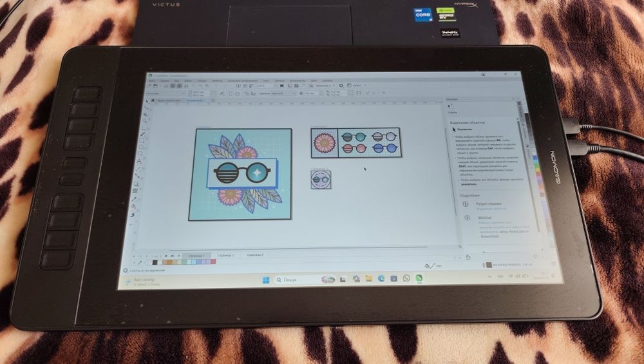Select the pink flower tile on page 2

[x=325, y=143]
